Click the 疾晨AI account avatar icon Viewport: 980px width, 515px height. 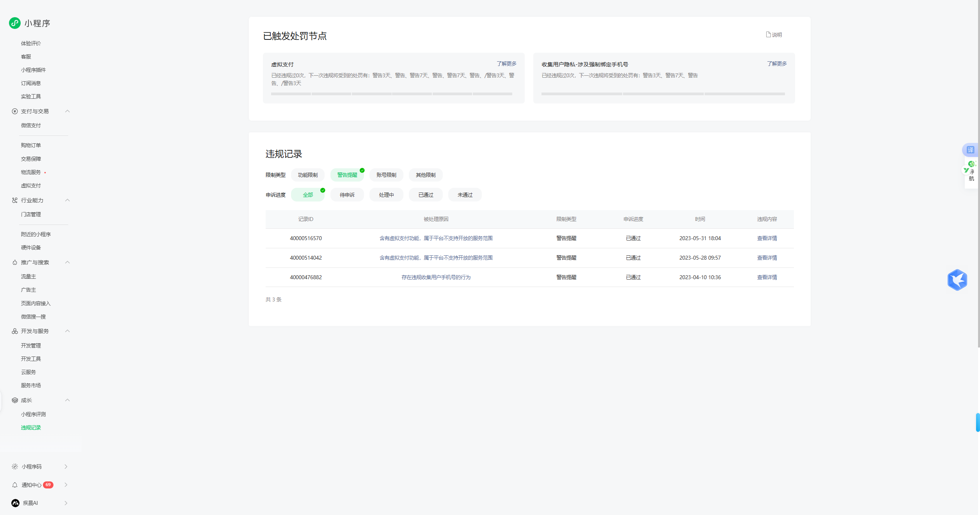pyautogui.click(x=15, y=503)
